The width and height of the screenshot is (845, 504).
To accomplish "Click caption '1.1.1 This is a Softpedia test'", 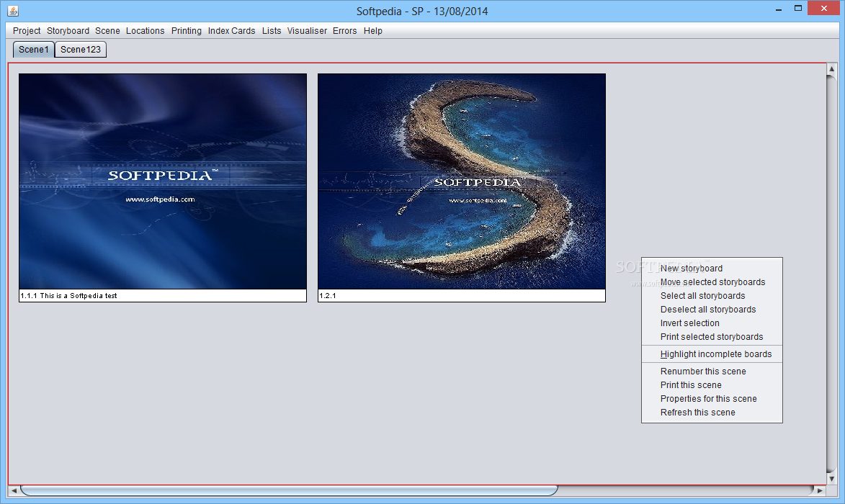I will click(68, 296).
